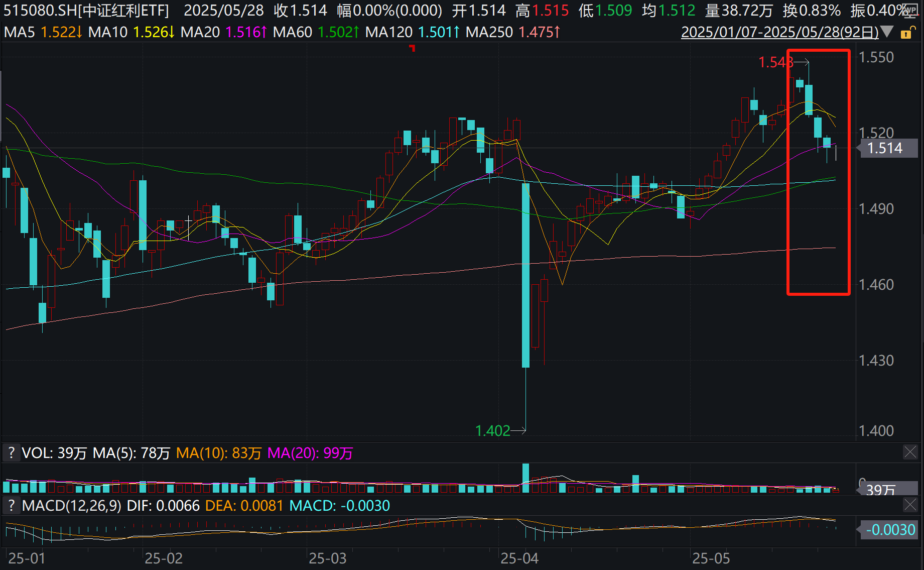Click the 1.402 low price marker
This screenshot has height=570, width=924.
point(492,430)
